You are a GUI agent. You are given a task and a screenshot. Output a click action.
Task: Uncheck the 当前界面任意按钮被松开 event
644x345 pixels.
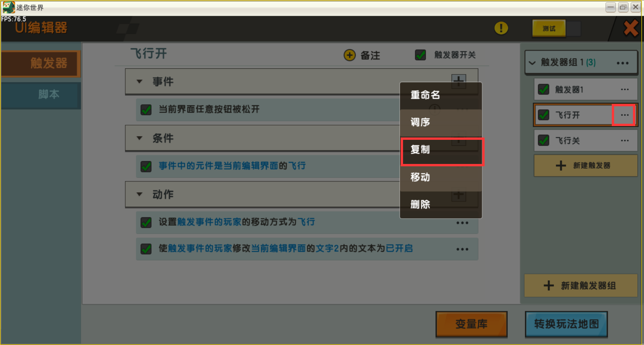[146, 109]
